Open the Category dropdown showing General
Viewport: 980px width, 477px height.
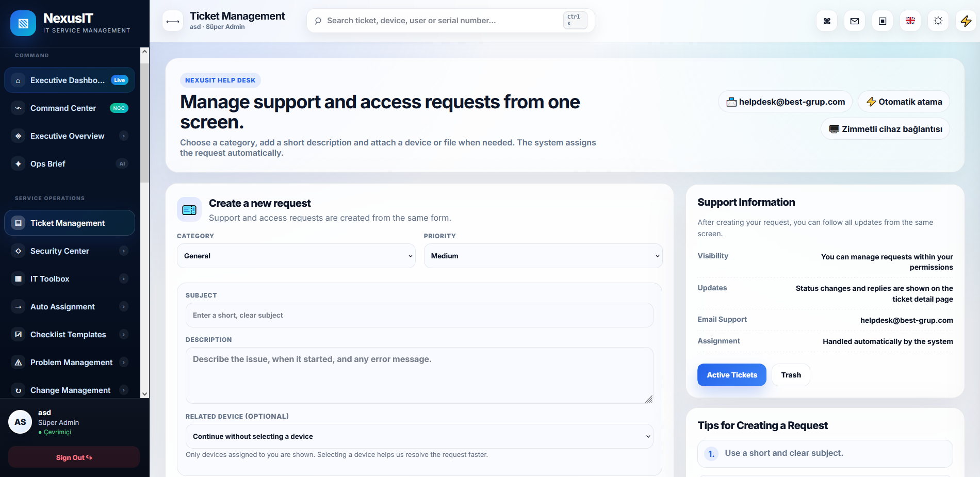tap(296, 256)
